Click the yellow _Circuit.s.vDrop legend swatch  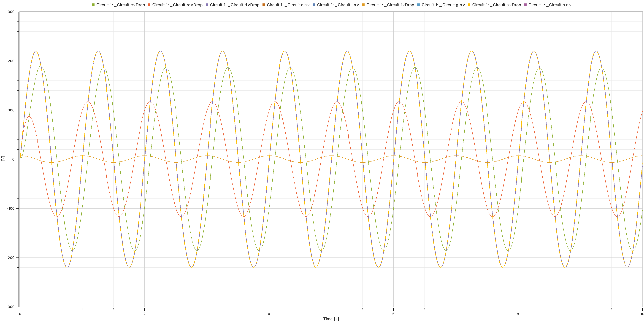point(469,5)
